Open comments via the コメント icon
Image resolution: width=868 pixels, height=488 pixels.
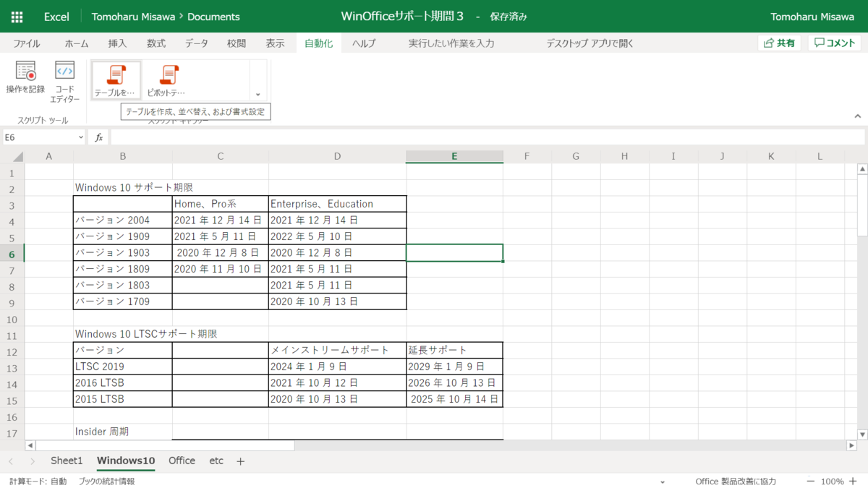pyautogui.click(x=834, y=43)
